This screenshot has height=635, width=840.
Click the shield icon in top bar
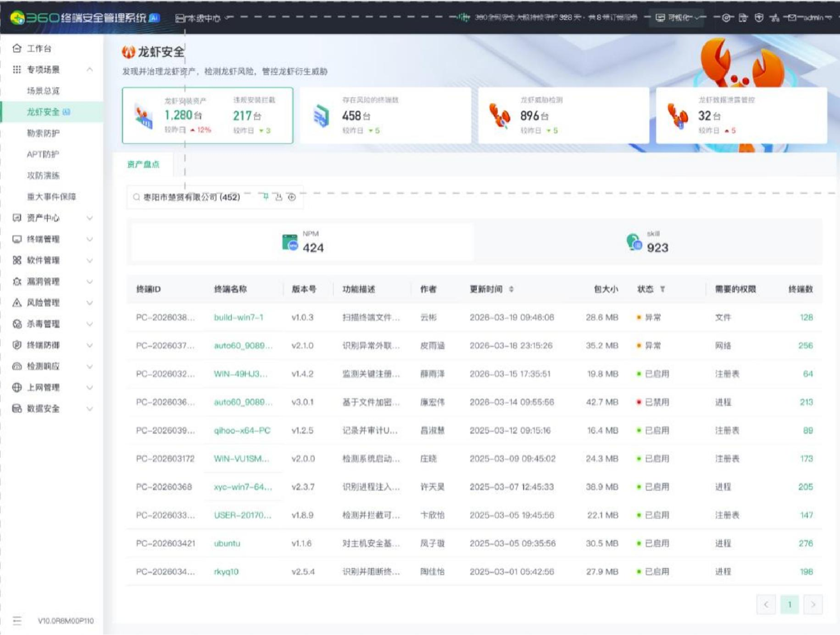(759, 18)
